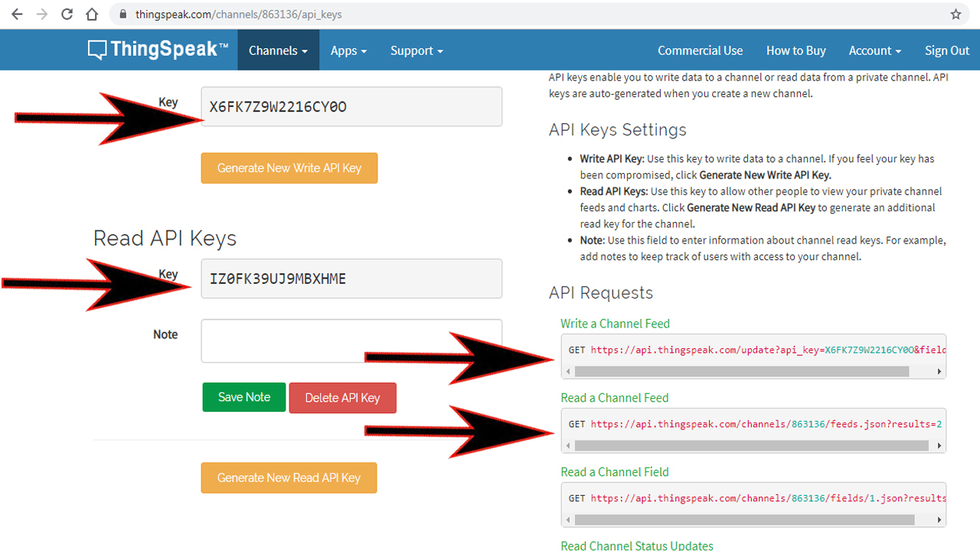
Task: Select the Write API Key text field
Action: coord(351,106)
